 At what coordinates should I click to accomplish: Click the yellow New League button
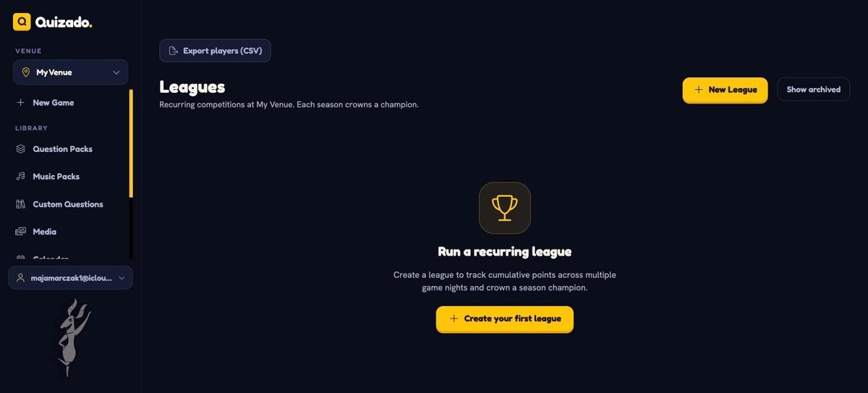[x=725, y=90]
